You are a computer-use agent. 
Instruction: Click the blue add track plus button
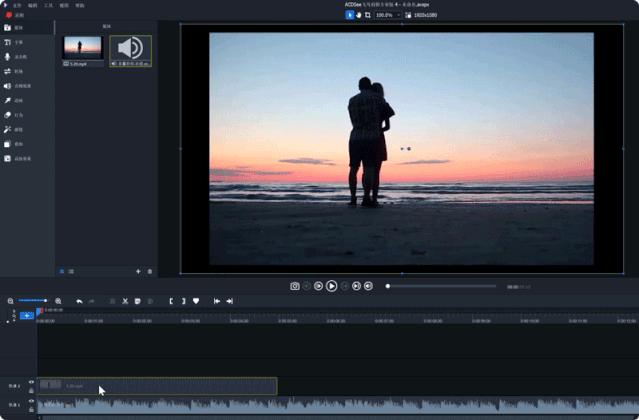(x=27, y=315)
